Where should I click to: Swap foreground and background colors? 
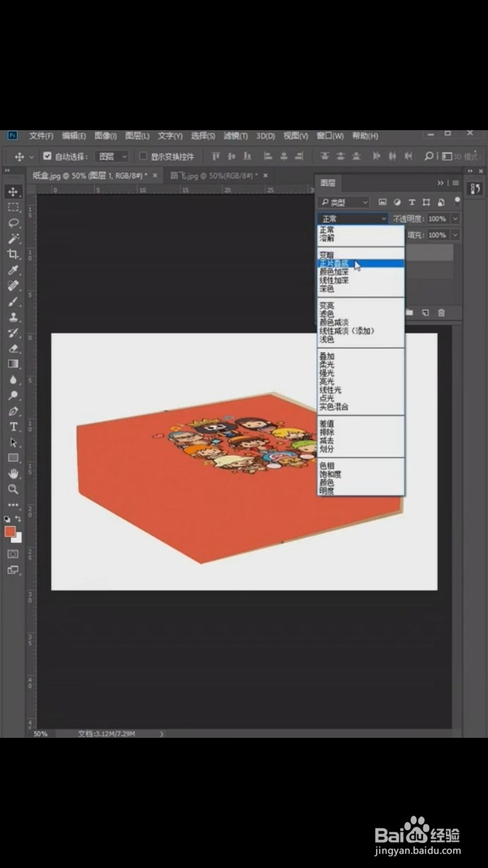[x=18, y=519]
